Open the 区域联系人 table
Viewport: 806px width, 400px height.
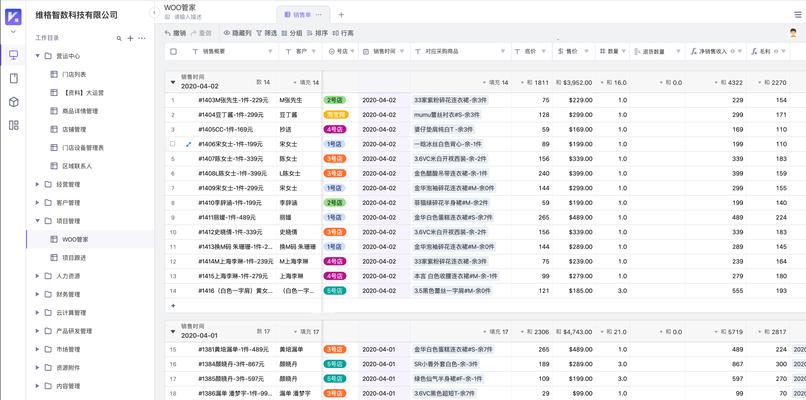(x=77, y=166)
